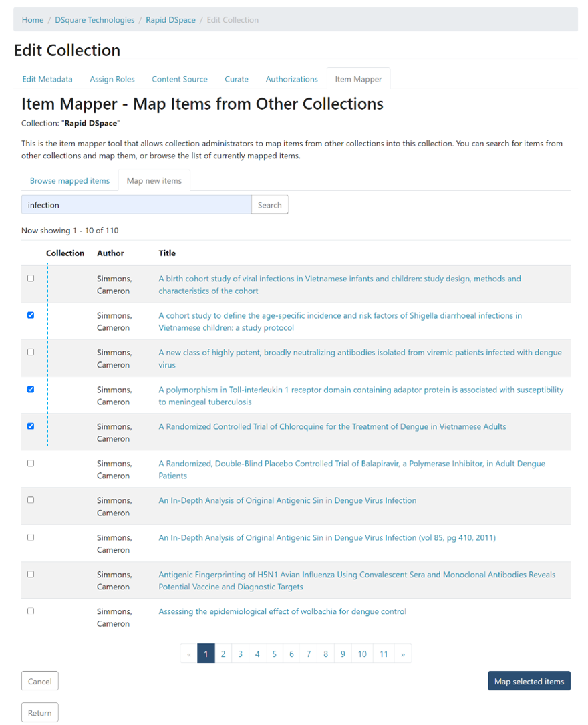
Task: Tick the H5N1 Avian Influenza item checkbox
Action: (31, 574)
